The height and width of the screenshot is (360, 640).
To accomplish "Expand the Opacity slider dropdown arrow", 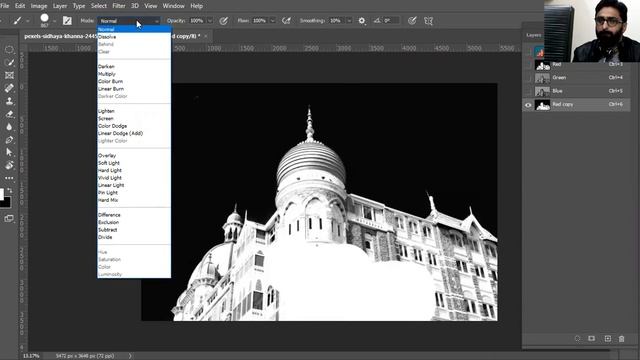I will (x=210, y=21).
